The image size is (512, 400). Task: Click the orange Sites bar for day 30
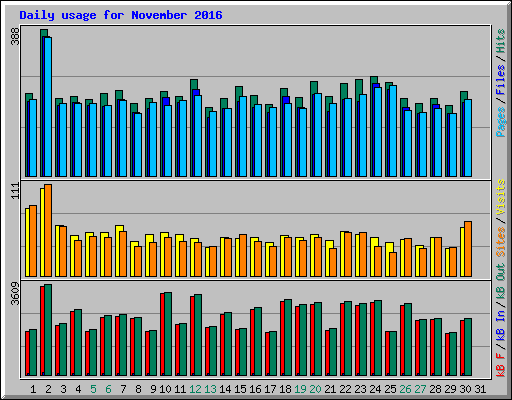[468, 249]
